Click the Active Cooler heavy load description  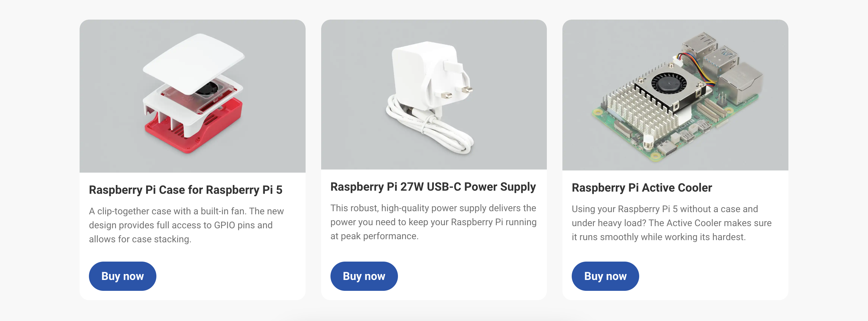tap(671, 223)
